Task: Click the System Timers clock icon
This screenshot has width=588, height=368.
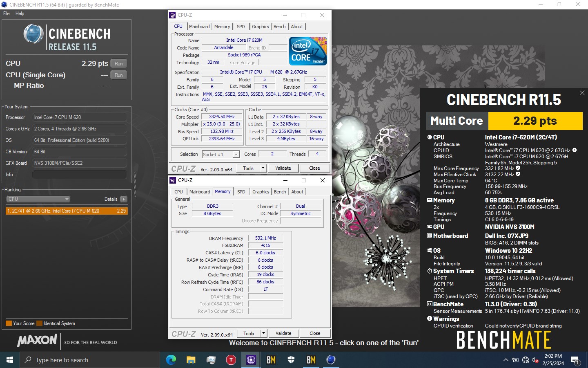Action: click(x=430, y=271)
